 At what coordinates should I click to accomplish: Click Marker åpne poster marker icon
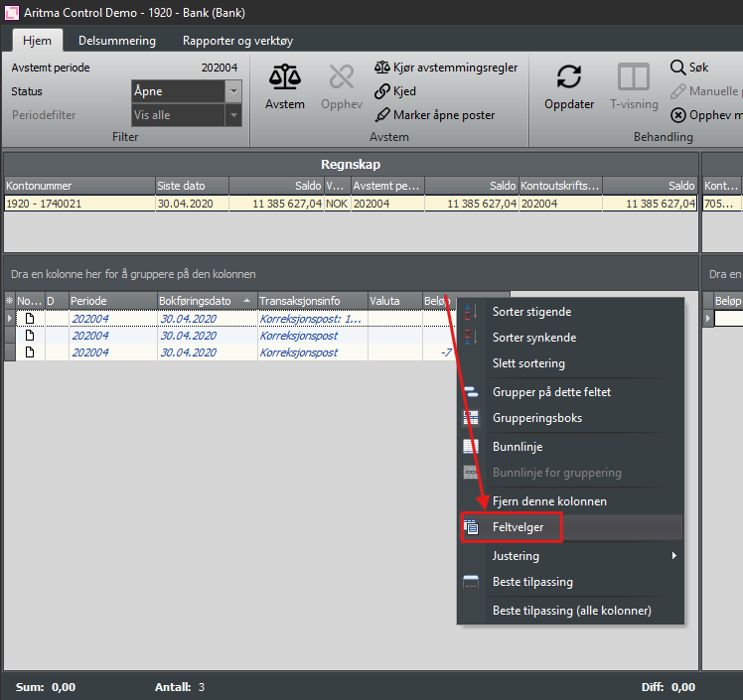click(382, 115)
